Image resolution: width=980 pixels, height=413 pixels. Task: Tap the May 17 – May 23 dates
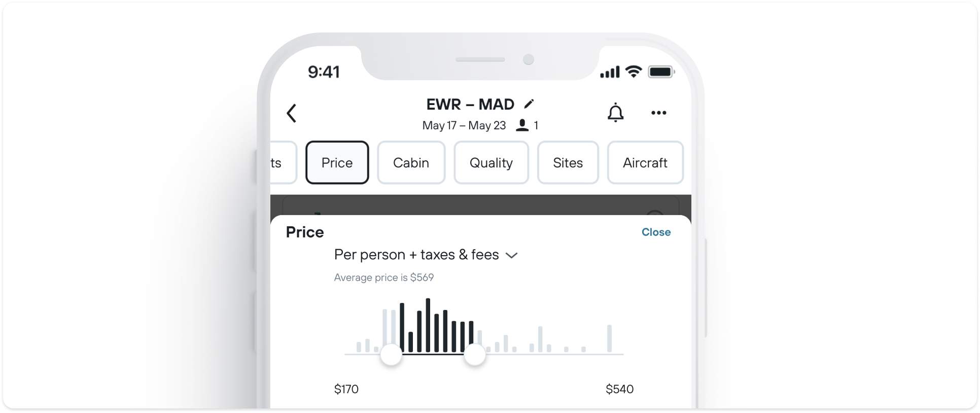click(x=464, y=125)
